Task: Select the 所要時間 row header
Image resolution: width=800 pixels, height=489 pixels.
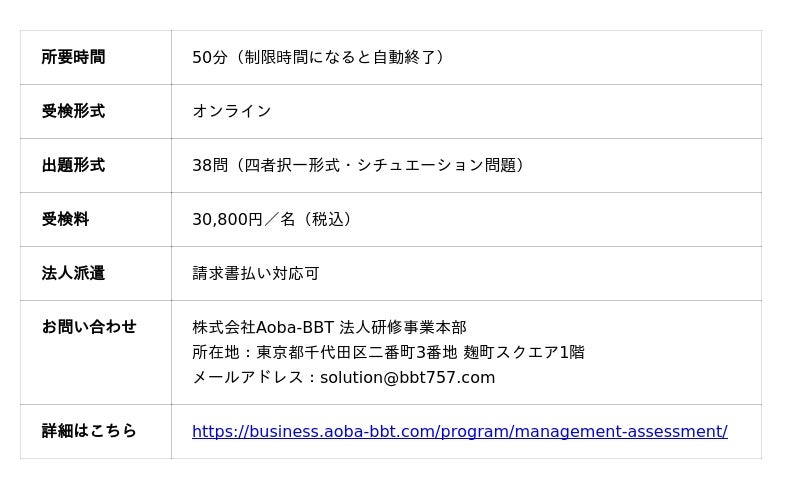Action: pyautogui.click(x=73, y=57)
